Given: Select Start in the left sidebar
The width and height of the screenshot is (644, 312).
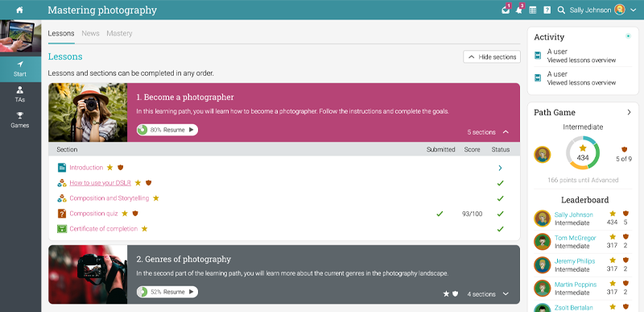Looking at the screenshot, I should (20, 69).
